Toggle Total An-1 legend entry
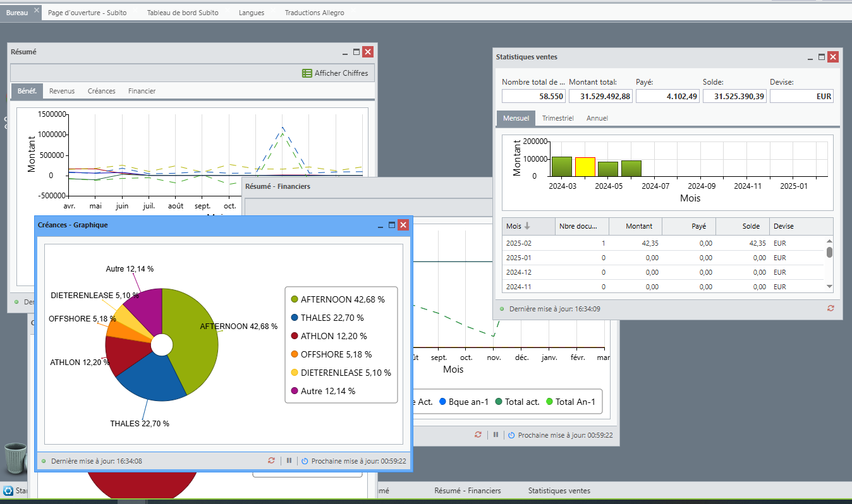 tap(570, 402)
